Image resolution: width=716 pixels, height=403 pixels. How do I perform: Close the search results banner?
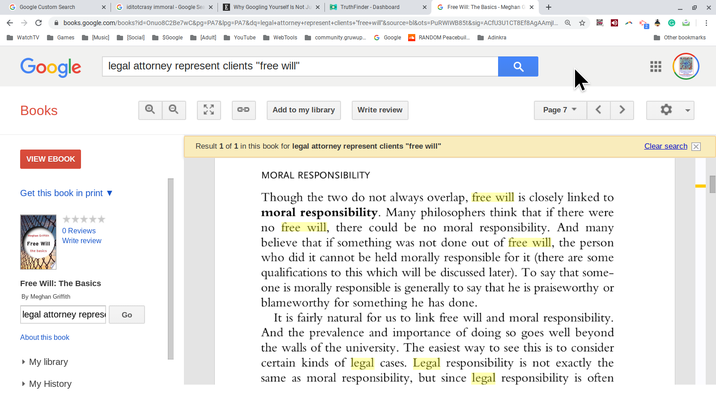(x=696, y=147)
